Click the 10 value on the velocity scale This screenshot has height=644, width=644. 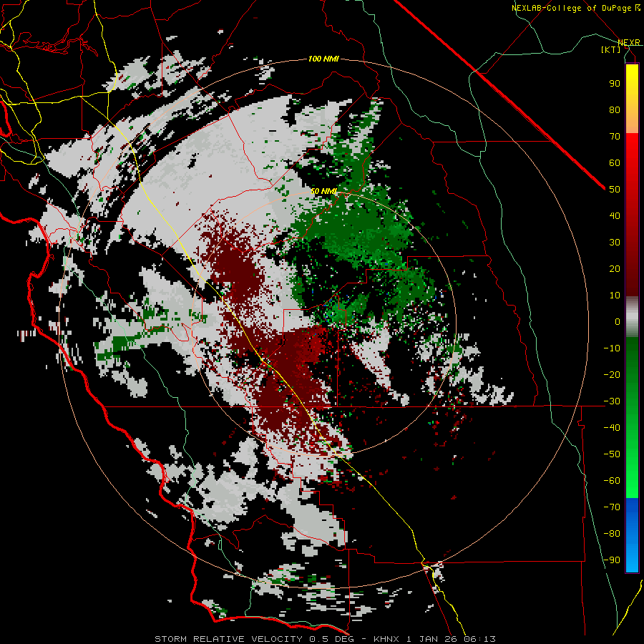tap(615, 296)
